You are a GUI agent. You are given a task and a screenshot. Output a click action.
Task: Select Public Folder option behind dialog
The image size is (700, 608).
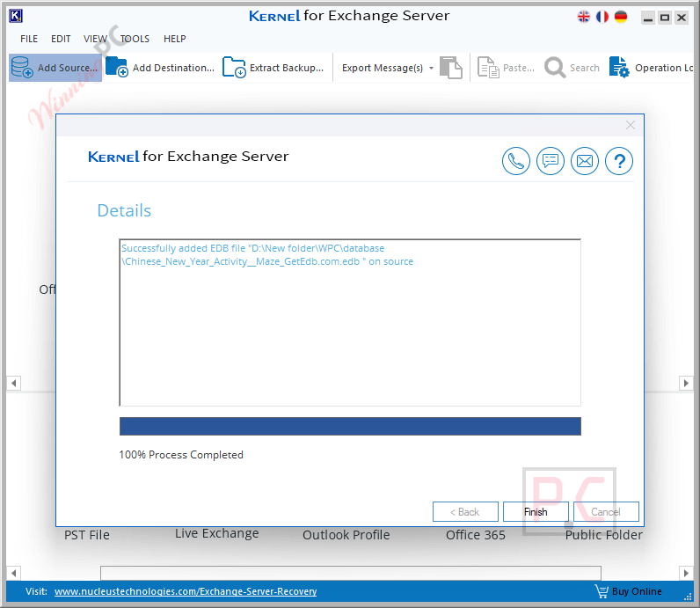(x=603, y=535)
